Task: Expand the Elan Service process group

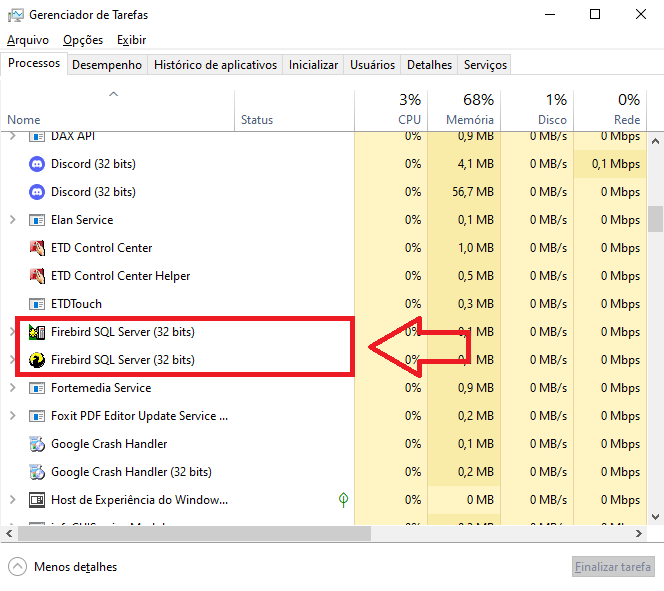Action: (x=13, y=220)
